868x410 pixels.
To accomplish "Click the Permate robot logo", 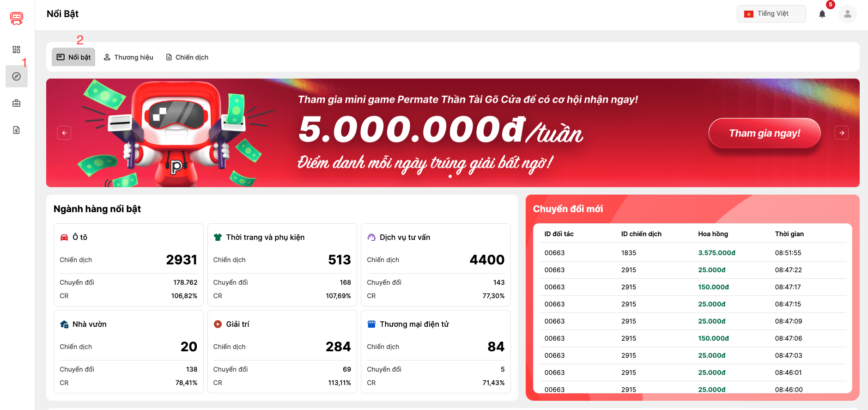I will (x=17, y=18).
